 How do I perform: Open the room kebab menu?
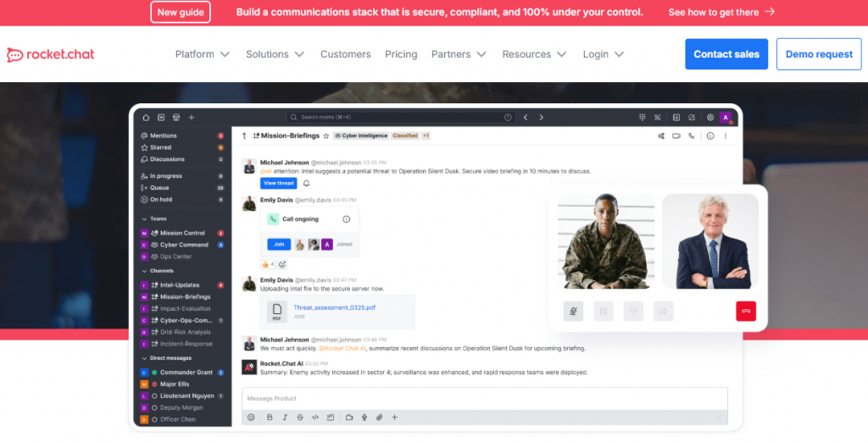726,135
